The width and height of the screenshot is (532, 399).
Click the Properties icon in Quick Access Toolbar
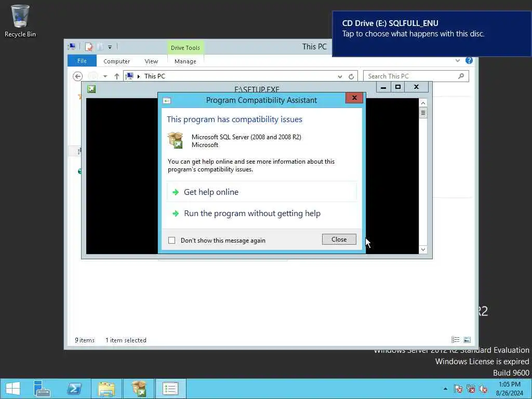tap(89, 47)
